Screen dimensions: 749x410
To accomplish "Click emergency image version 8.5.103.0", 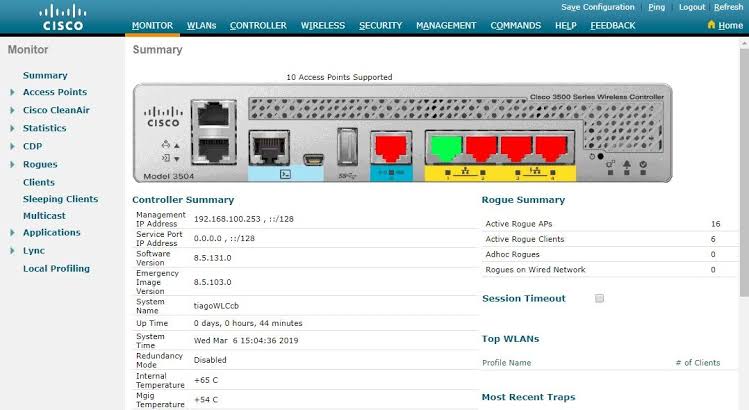I will pos(213,282).
